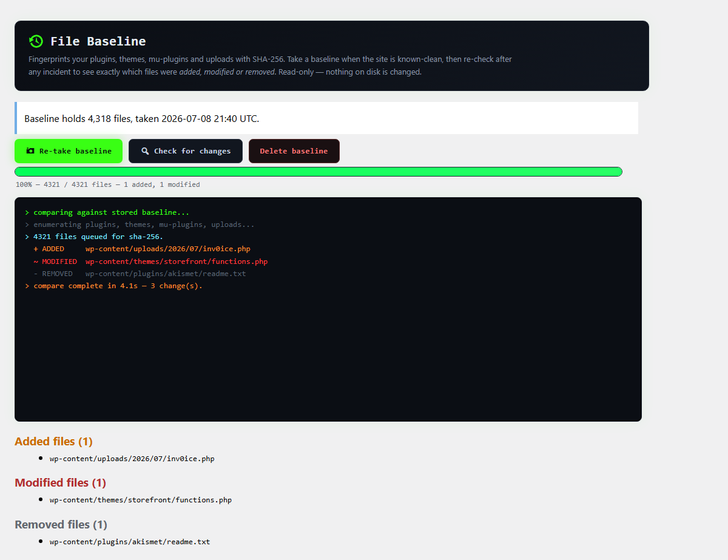This screenshot has width=728, height=560.
Task: Click functions.php path under Modified files
Action: 141,500
